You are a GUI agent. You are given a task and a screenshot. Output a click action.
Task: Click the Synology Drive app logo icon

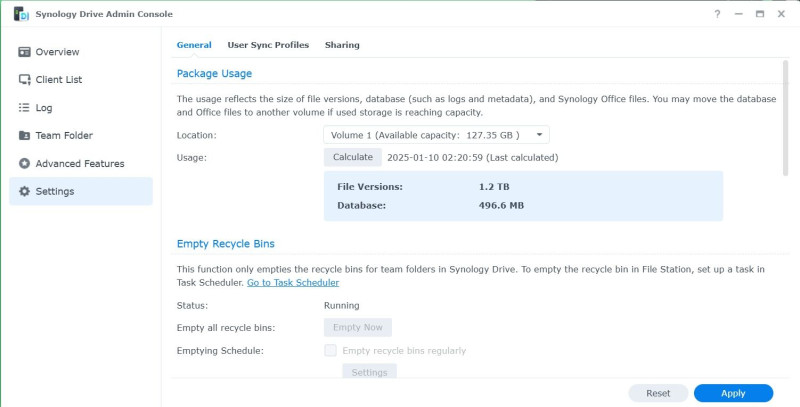click(21, 14)
